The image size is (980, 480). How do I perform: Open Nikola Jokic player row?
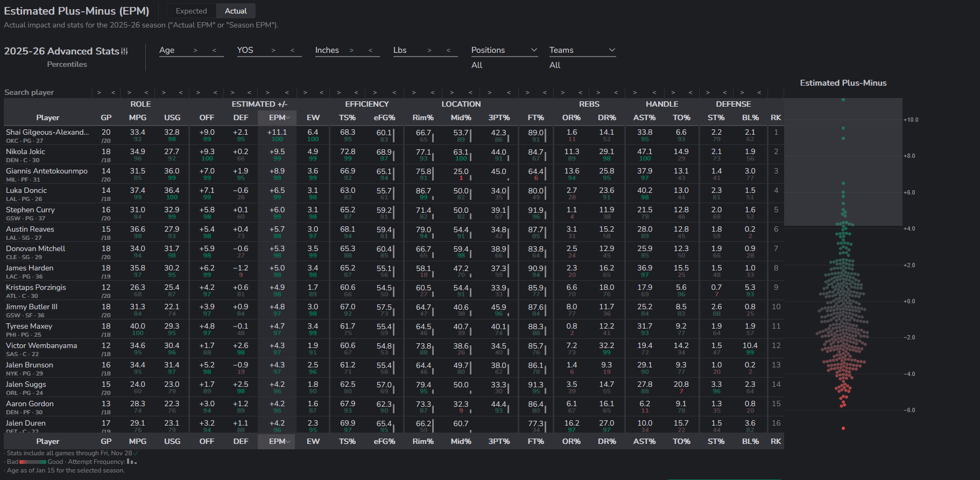(x=25, y=152)
